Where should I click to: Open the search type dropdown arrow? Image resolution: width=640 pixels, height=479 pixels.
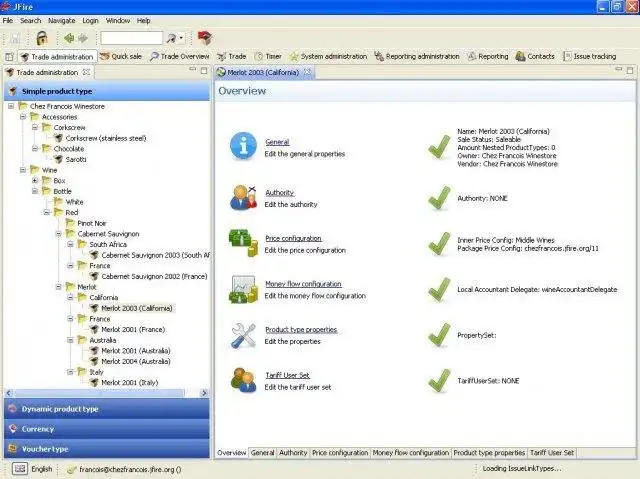tap(181, 38)
